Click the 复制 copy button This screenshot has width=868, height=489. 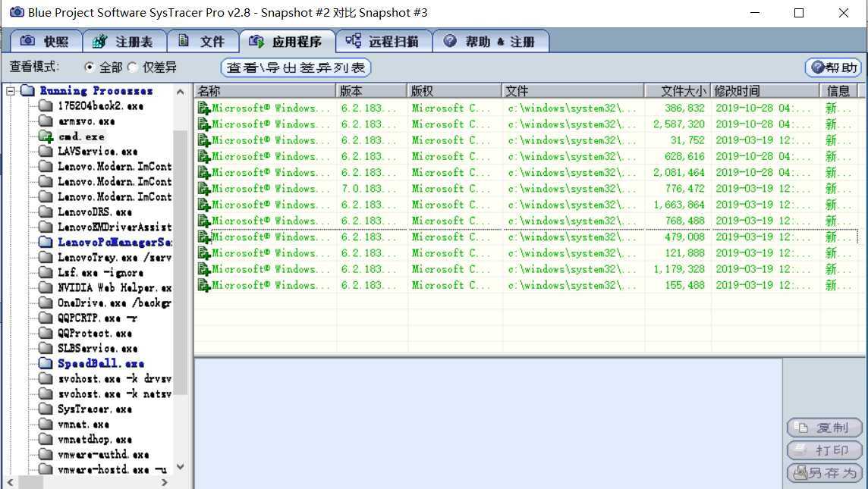pos(824,428)
